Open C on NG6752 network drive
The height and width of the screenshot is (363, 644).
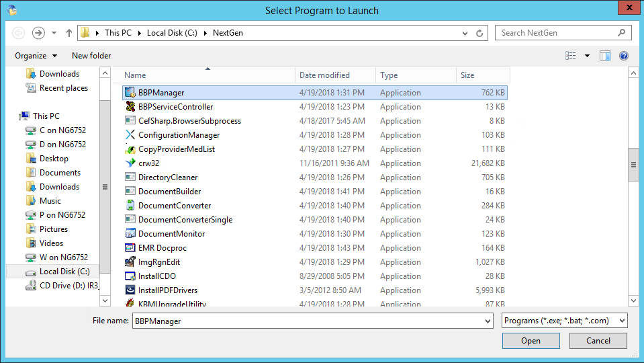point(56,130)
